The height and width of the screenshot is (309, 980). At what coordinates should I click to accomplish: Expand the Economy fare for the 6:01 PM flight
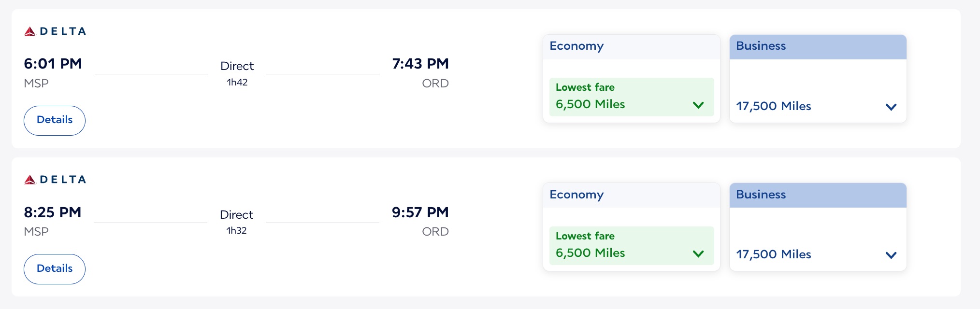(x=697, y=104)
